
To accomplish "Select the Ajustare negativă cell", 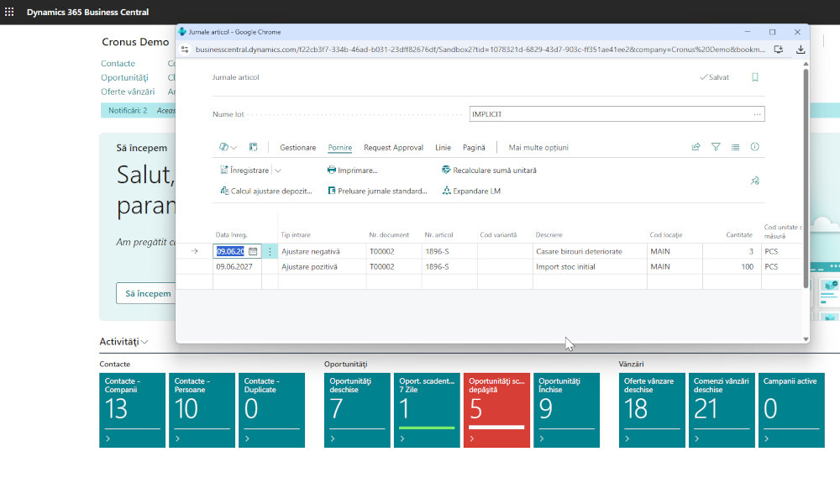I will pyautogui.click(x=322, y=251).
